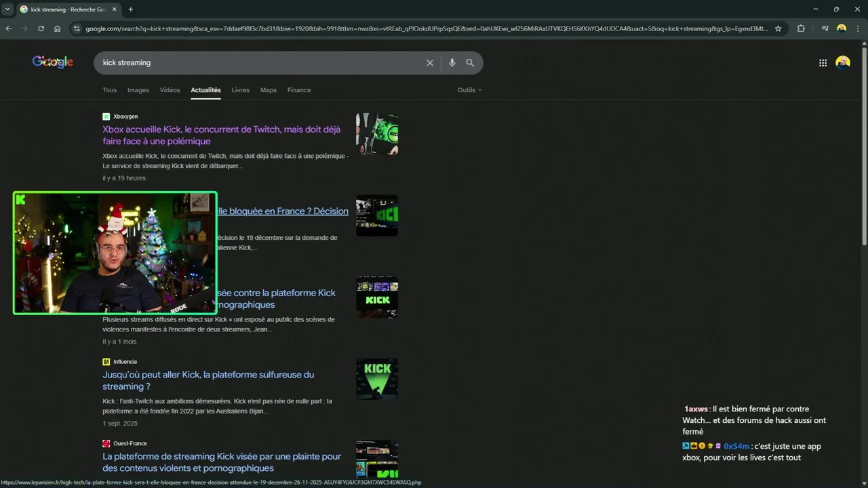Click the google.com URL address bar
This screenshot has width=868, height=488.
[x=427, y=28]
